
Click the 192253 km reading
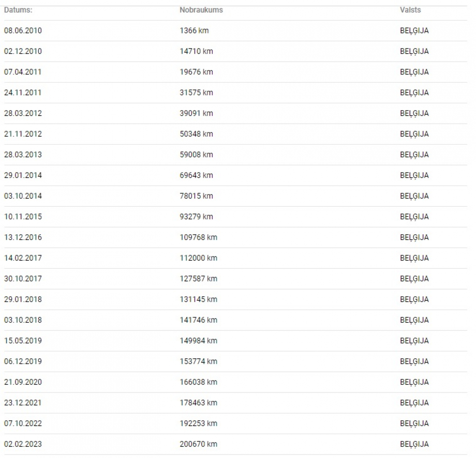click(x=198, y=423)
